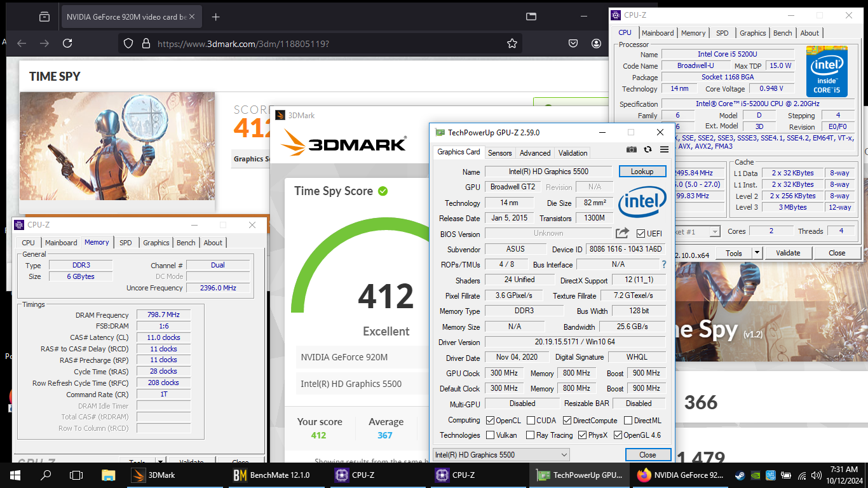The width and height of the screenshot is (868, 488).
Task: Toggle the CUDA checkbox
Action: tap(530, 420)
